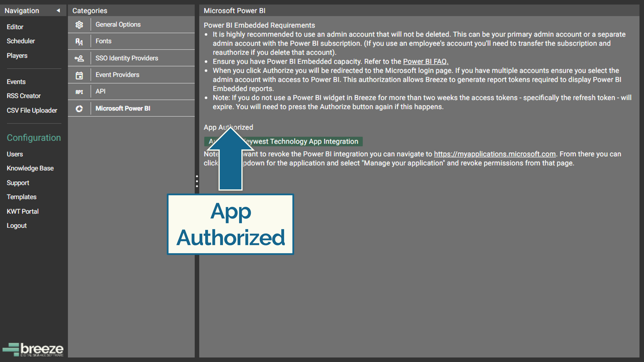Image resolution: width=644 pixels, height=362 pixels.
Task: Open Configuration section
Action: [34, 138]
